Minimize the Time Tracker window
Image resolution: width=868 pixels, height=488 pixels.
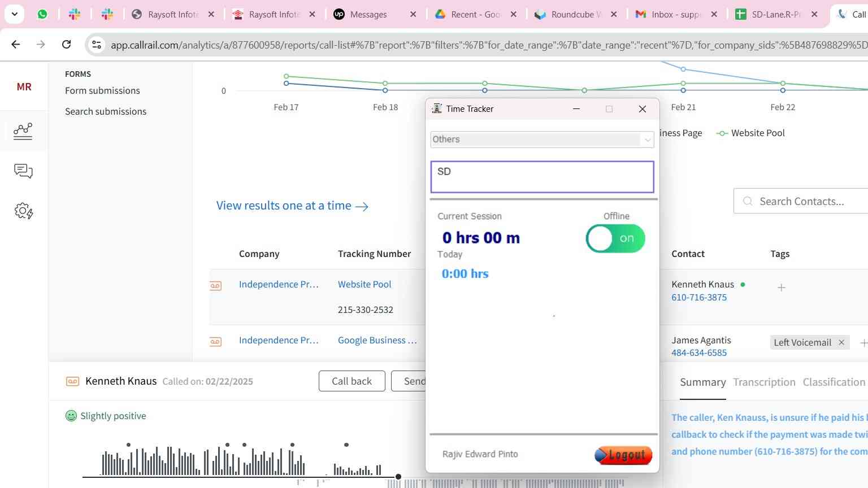(x=576, y=109)
